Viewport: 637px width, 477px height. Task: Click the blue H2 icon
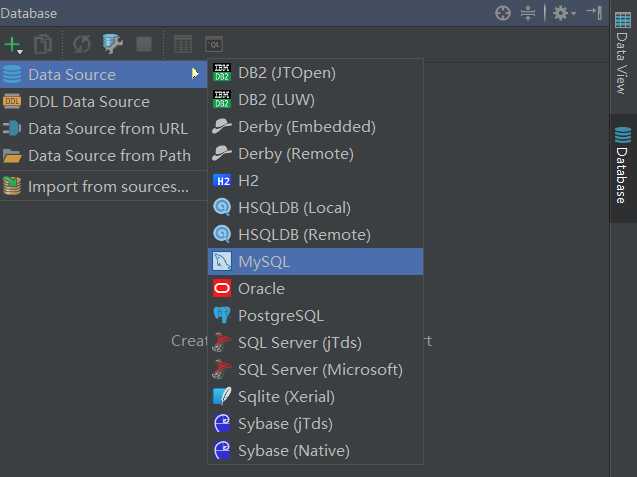point(222,181)
